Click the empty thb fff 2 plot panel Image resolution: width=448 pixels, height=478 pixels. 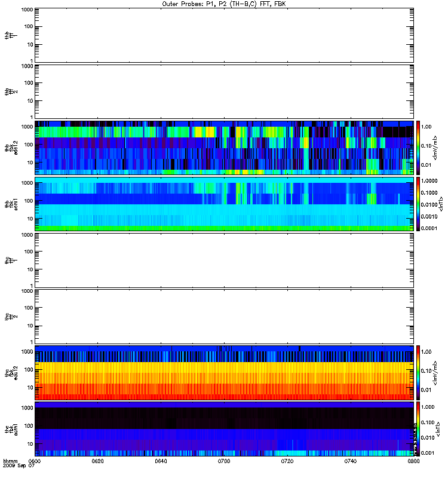[x=224, y=92]
